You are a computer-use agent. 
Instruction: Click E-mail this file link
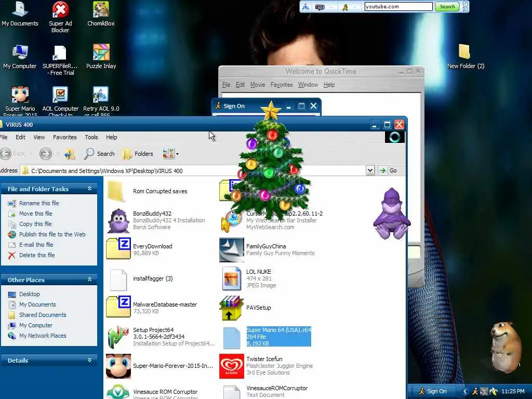[x=36, y=245]
